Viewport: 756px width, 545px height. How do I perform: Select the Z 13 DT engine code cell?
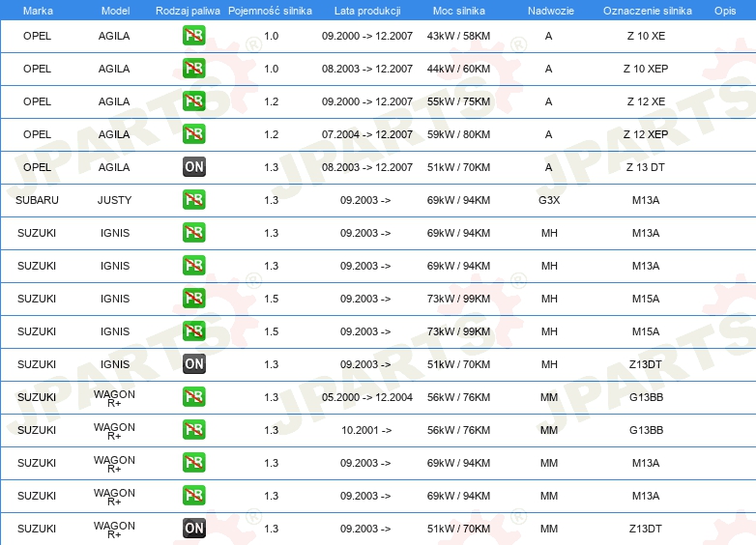(x=646, y=167)
